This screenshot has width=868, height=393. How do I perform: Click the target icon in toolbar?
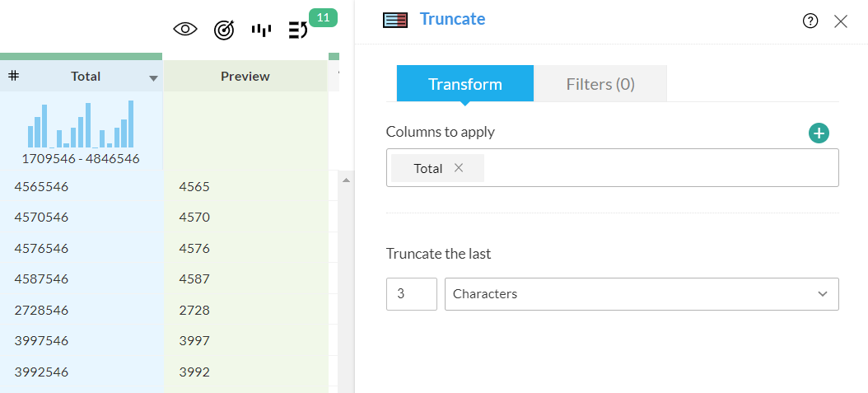coord(224,30)
